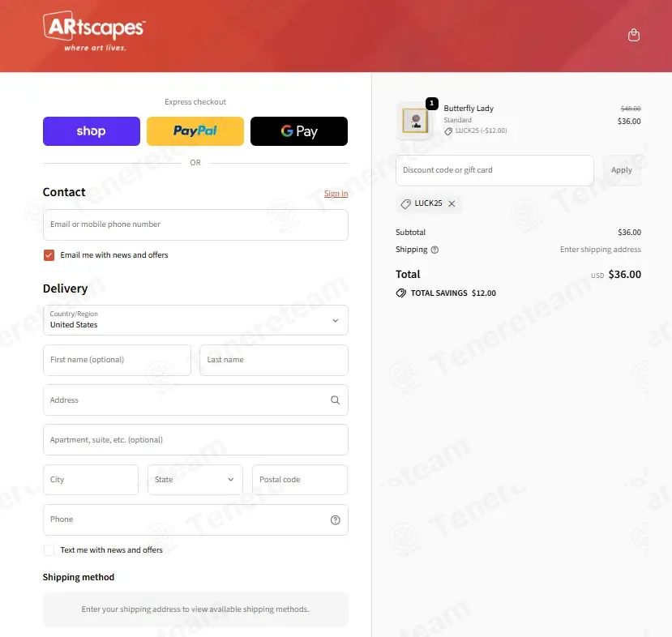Click the Postal code field

click(x=300, y=480)
